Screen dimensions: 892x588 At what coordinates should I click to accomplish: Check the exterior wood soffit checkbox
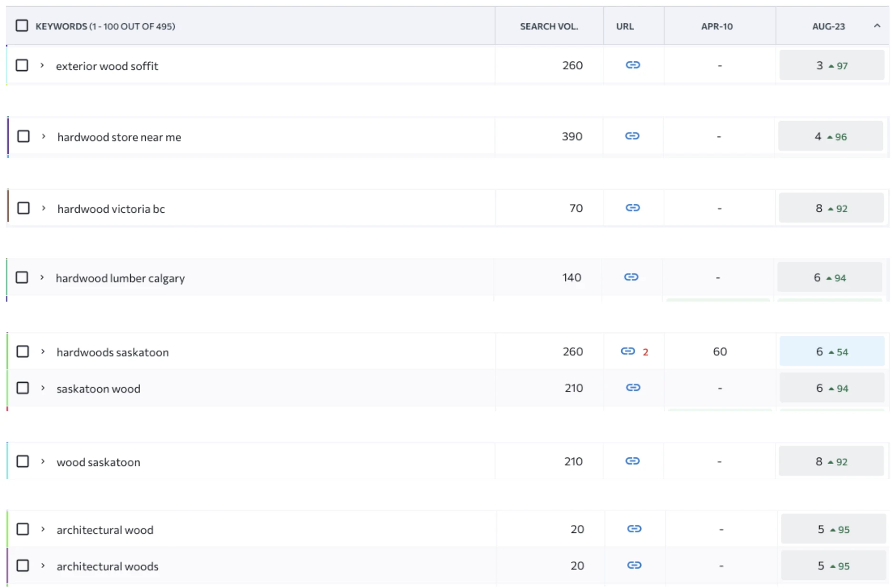(x=22, y=65)
